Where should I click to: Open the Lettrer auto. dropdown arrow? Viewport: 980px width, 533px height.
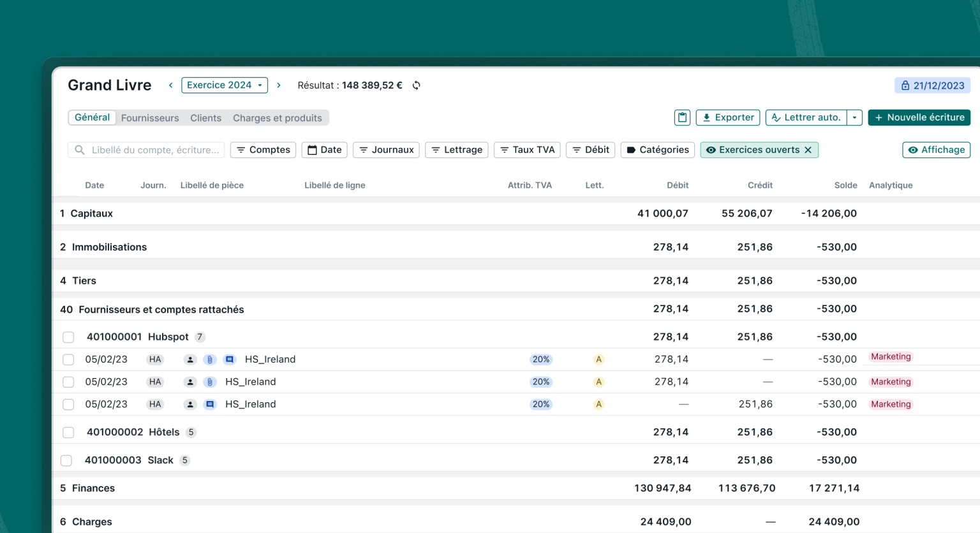(x=854, y=117)
